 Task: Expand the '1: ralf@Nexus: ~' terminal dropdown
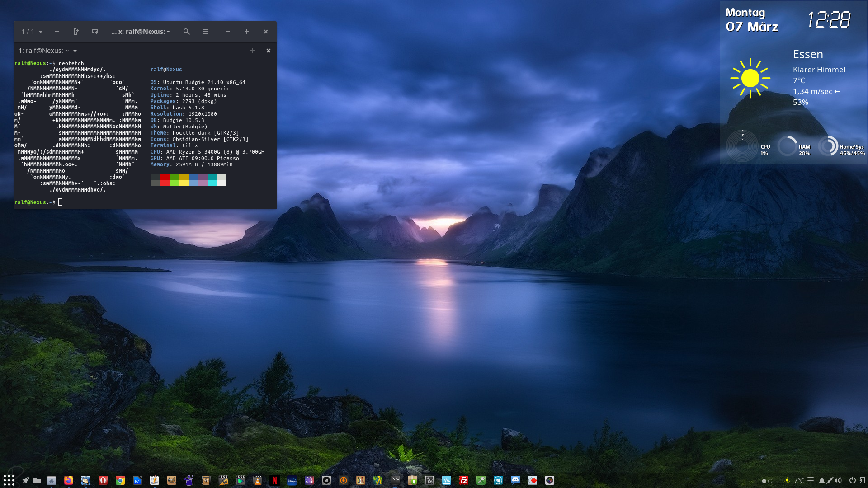(x=75, y=51)
